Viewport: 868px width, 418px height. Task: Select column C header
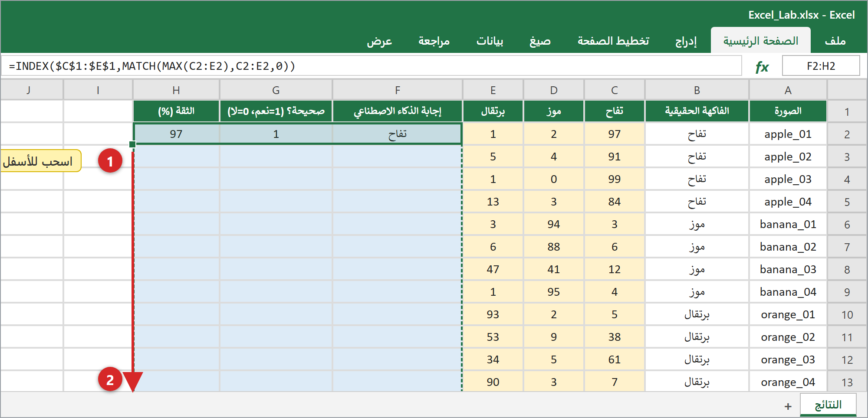[x=615, y=90]
